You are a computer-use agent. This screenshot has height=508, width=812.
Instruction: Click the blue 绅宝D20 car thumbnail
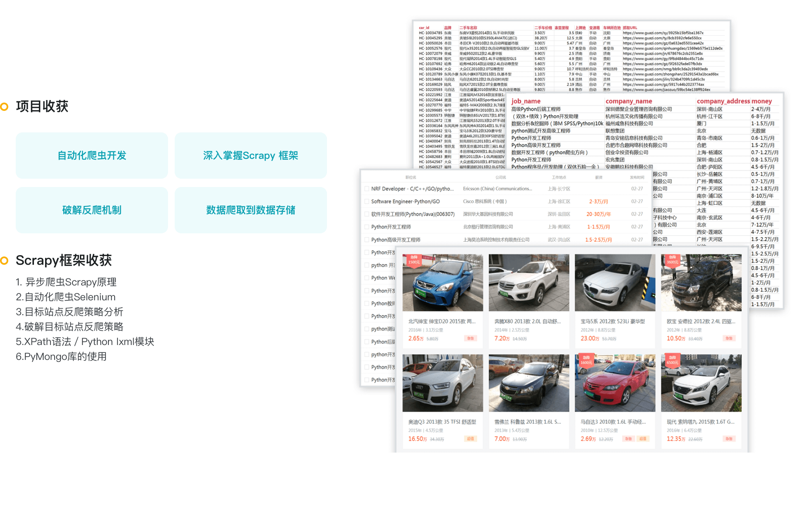[442, 283]
